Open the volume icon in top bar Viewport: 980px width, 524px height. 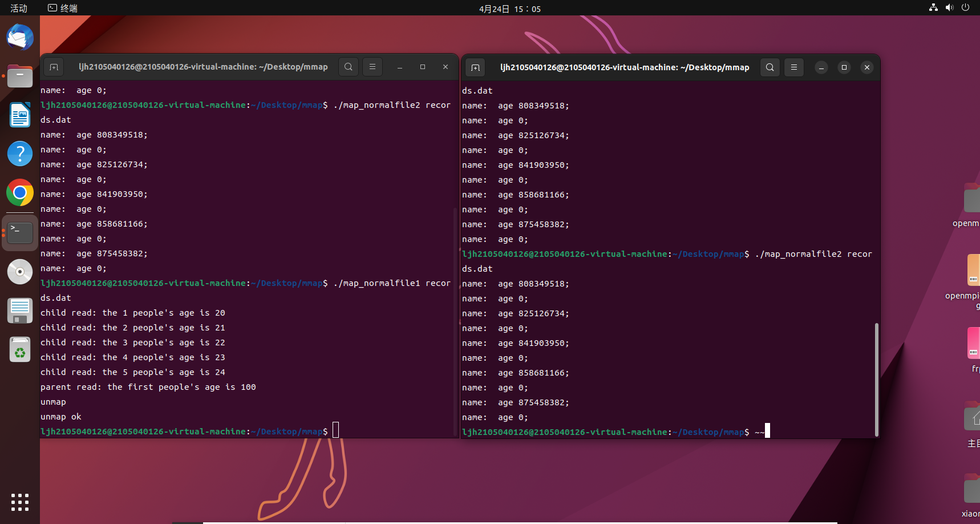(949, 7)
